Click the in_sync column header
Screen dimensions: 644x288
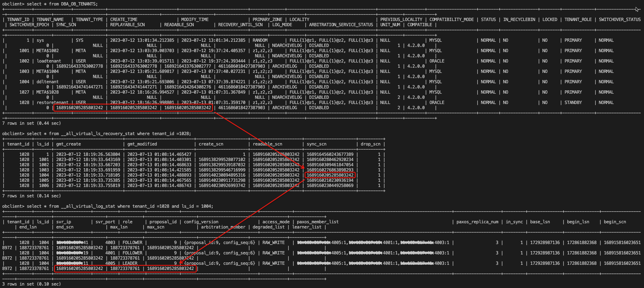click(x=514, y=222)
